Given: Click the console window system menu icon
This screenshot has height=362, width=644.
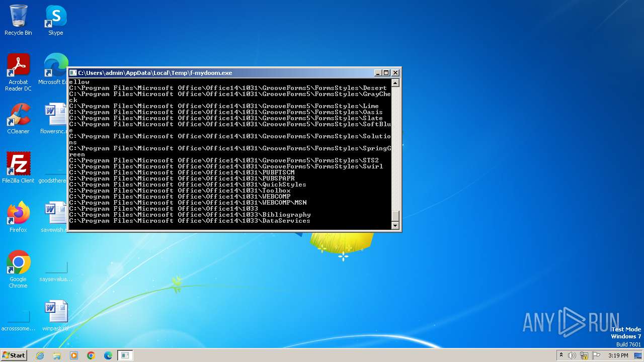Looking at the screenshot, I should [x=73, y=73].
